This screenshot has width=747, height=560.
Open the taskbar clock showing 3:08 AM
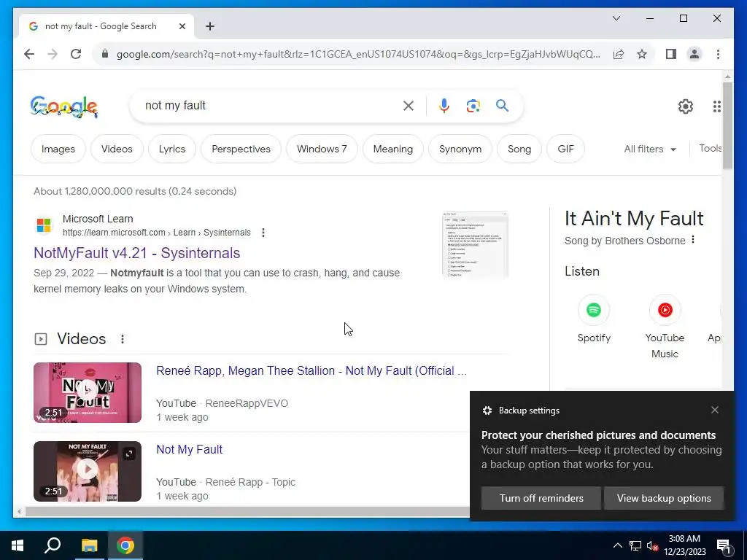point(684,545)
